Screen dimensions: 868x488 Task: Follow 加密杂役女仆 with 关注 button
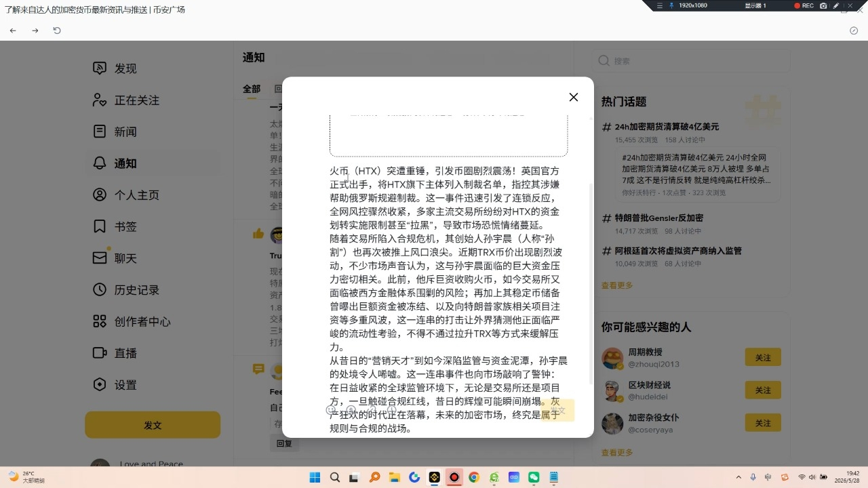[763, 423]
